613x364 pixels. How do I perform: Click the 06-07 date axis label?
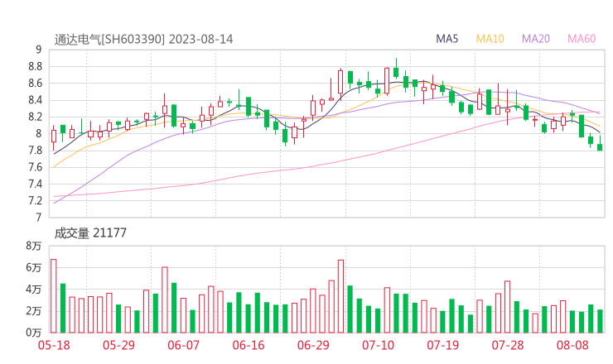click(183, 345)
